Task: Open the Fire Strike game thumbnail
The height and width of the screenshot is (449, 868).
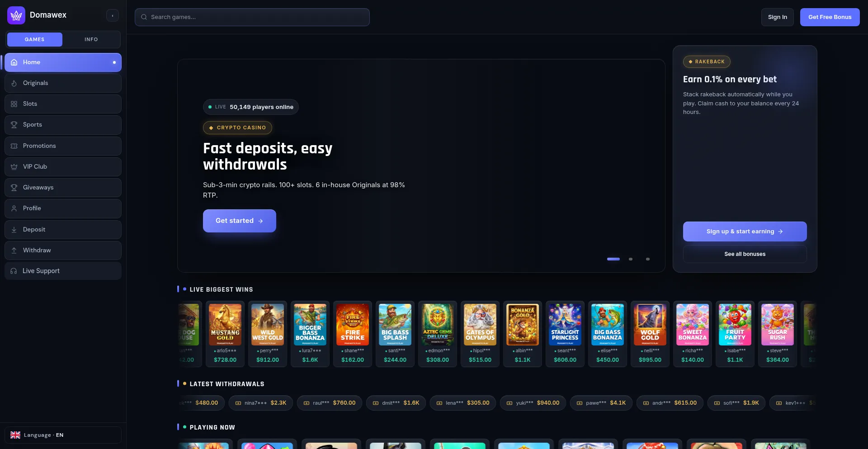Action: click(353, 325)
